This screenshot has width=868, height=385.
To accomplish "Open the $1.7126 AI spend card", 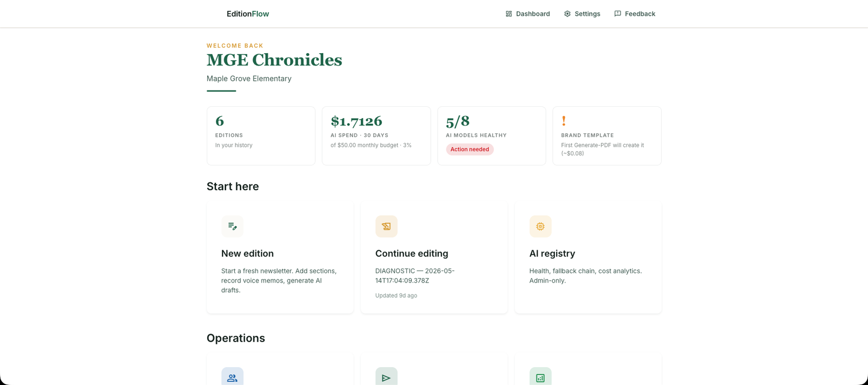I will 376,136.
